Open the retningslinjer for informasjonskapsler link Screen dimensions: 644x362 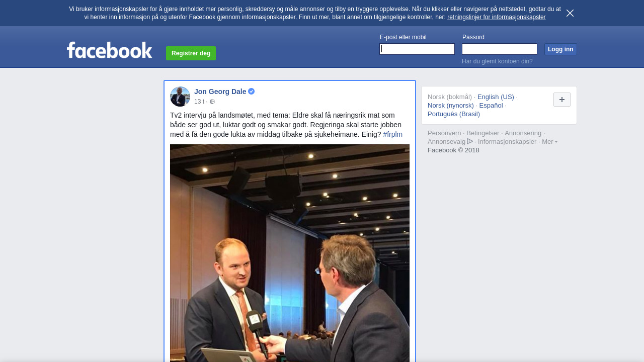pos(496,17)
